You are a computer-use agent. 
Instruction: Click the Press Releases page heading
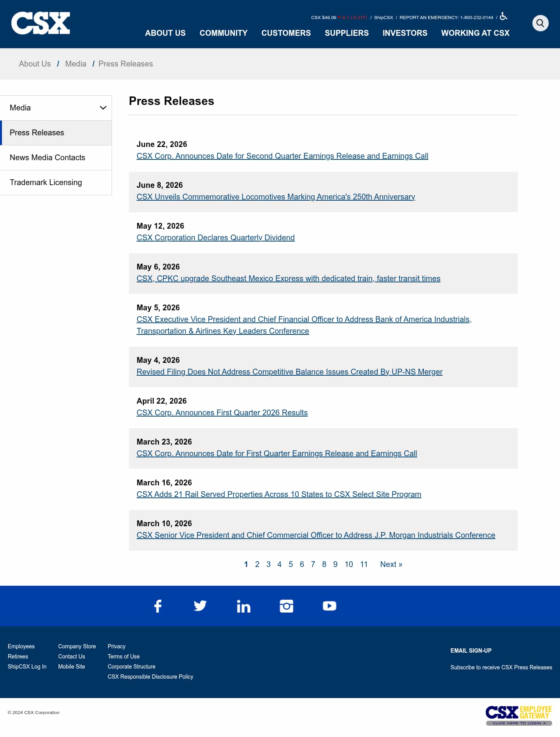click(x=171, y=101)
